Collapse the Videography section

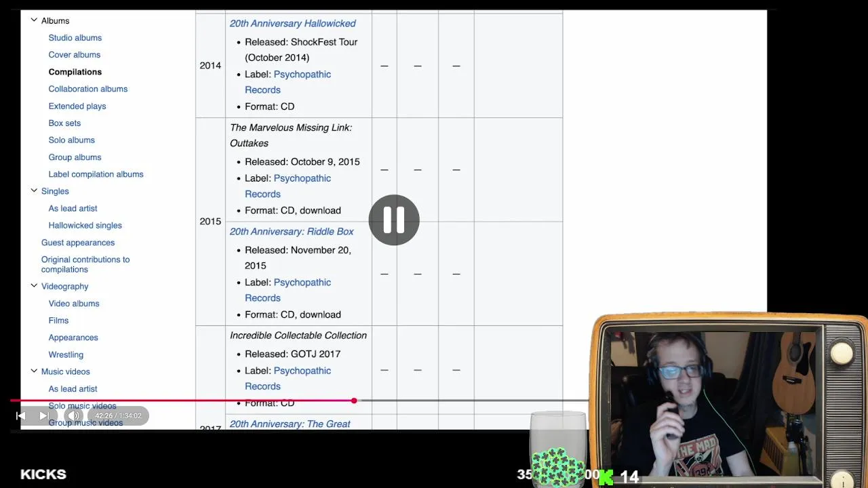pos(34,286)
